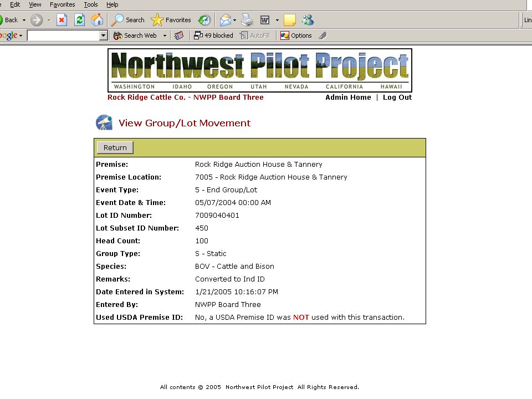Viewport: 532px width, 399px height.
Task: Click Premise Location value starting with 7005
Action: click(x=271, y=177)
